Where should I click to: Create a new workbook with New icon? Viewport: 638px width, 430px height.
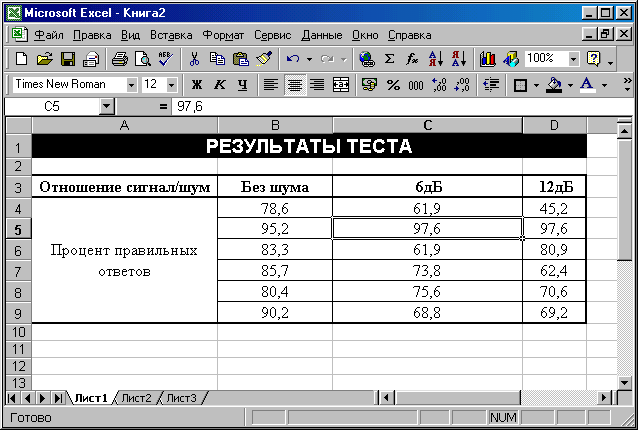[21, 59]
